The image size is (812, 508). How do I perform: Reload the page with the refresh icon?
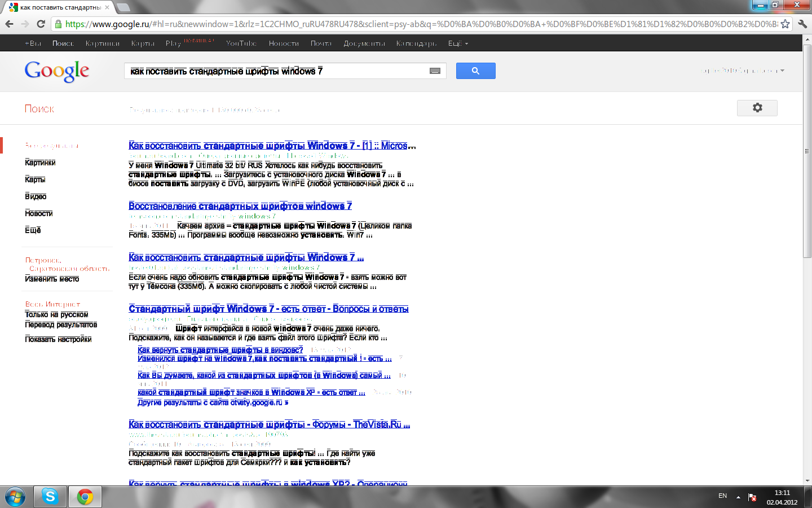(x=41, y=24)
